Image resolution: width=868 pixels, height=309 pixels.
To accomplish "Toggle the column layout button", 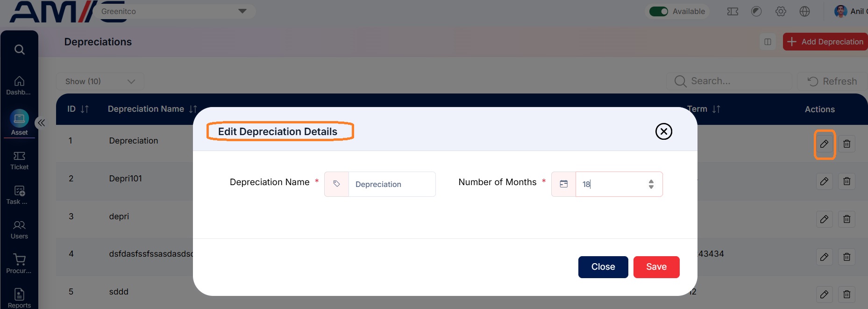I will 768,42.
